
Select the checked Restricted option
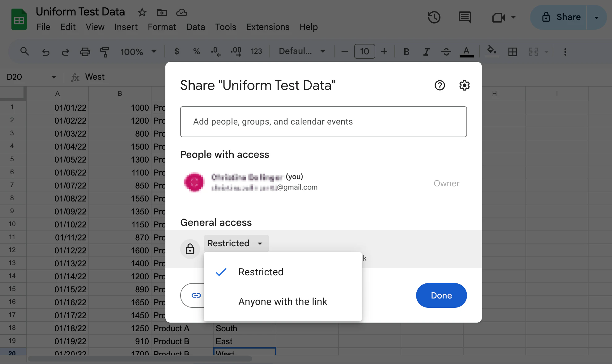tap(283, 272)
